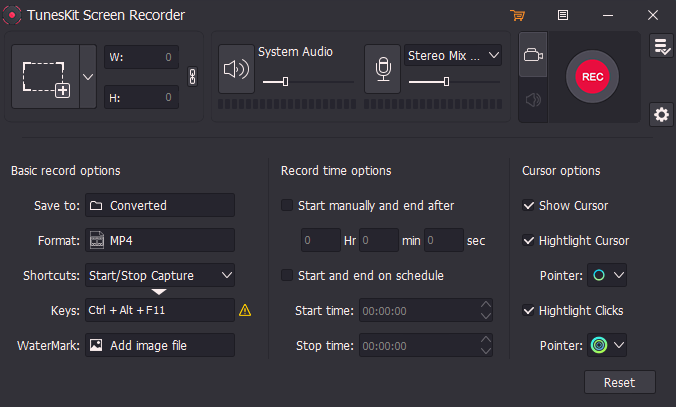Open the Stereo Mix device dropdown
The width and height of the screenshot is (676, 407).
pos(453,56)
